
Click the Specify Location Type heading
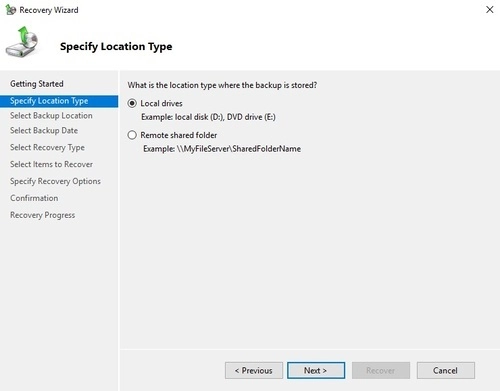coord(116,46)
